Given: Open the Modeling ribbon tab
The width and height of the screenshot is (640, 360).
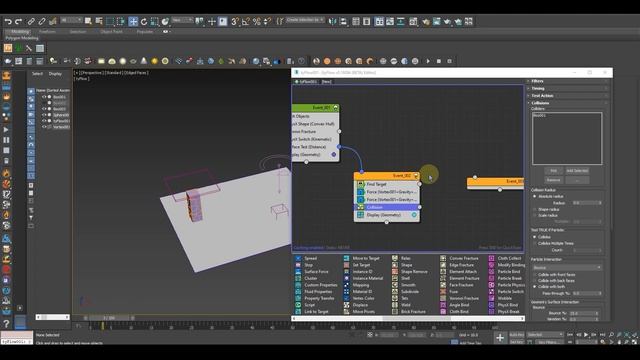Looking at the screenshot, I should click(x=20, y=31).
